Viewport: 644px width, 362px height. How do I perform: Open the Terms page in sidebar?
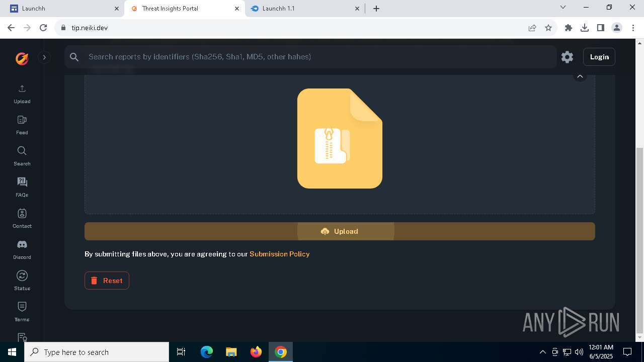[22, 312]
